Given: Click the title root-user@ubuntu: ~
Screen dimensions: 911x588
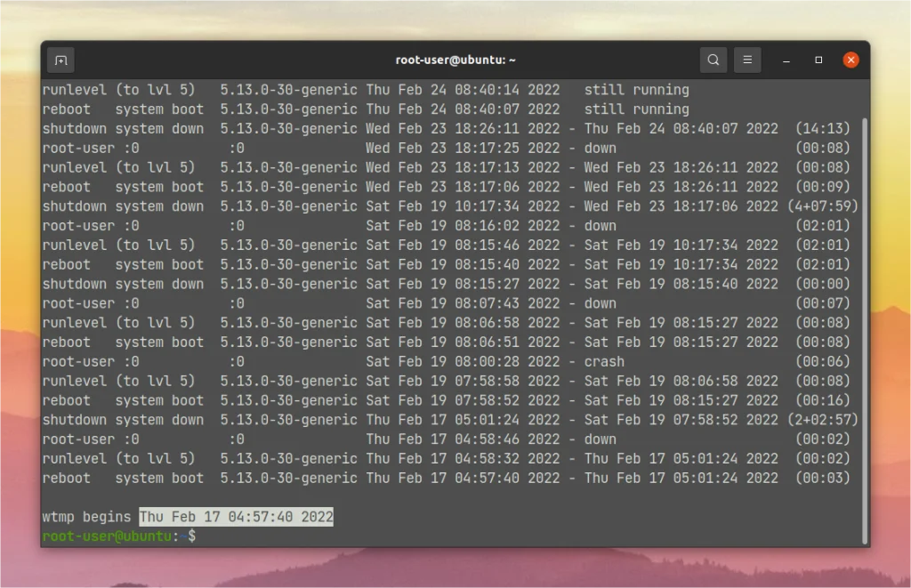Looking at the screenshot, I should click(455, 60).
